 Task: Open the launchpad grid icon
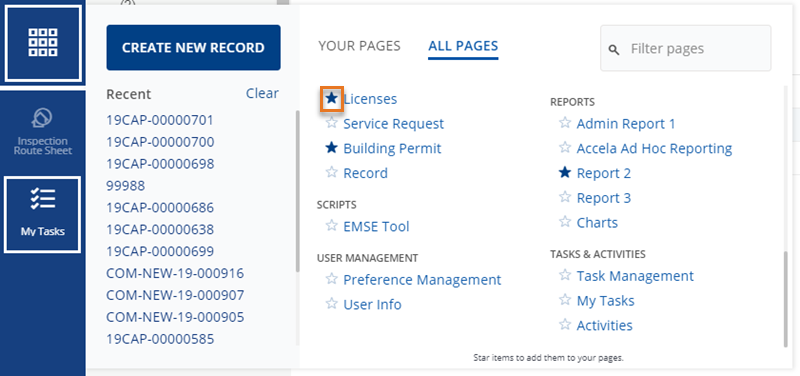coord(43,43)
